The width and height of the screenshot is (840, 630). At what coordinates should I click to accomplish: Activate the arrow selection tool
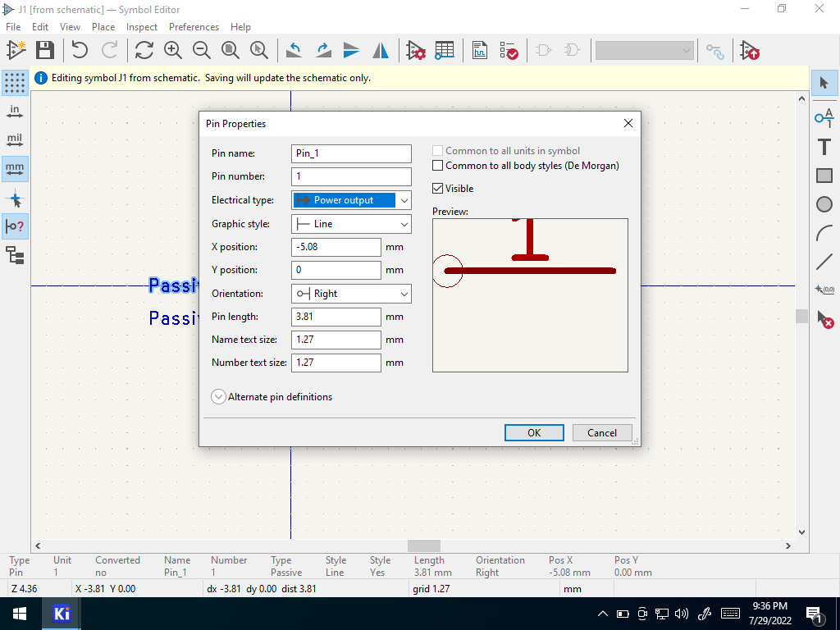coord(824,83)
